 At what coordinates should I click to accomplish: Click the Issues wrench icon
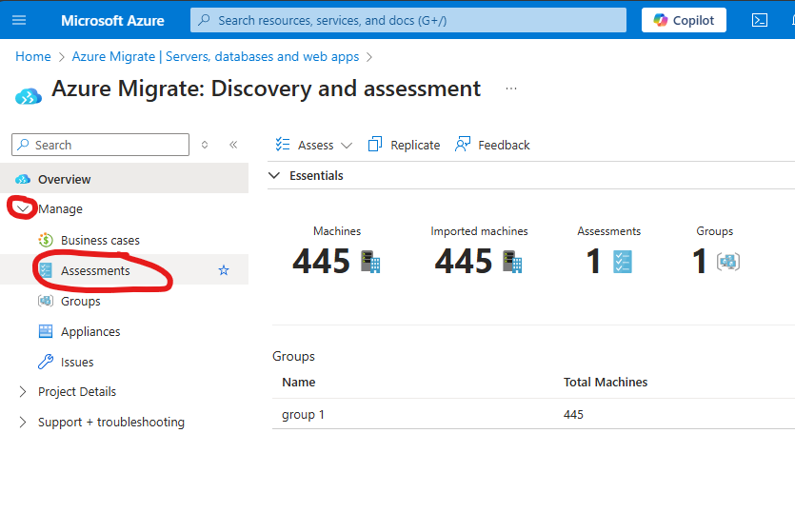coord(46,362)
